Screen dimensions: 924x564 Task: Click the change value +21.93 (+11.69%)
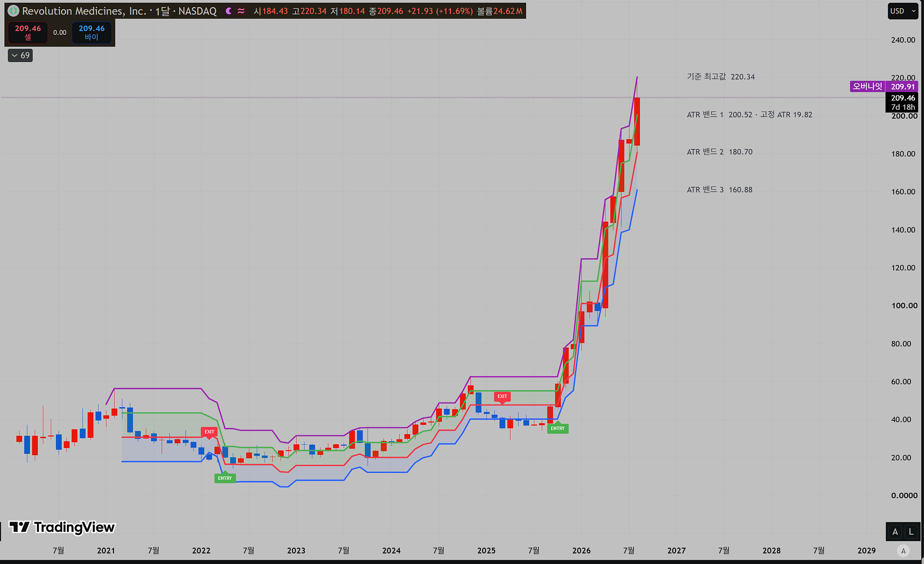click(x=440, y=11)
